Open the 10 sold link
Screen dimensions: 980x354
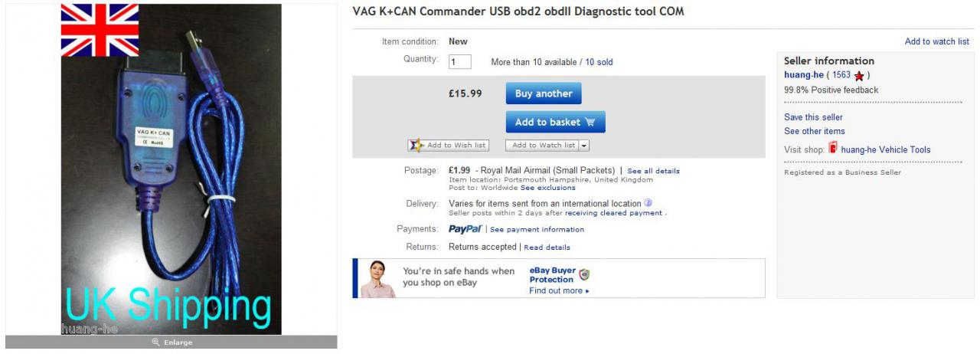click(599, 62)
